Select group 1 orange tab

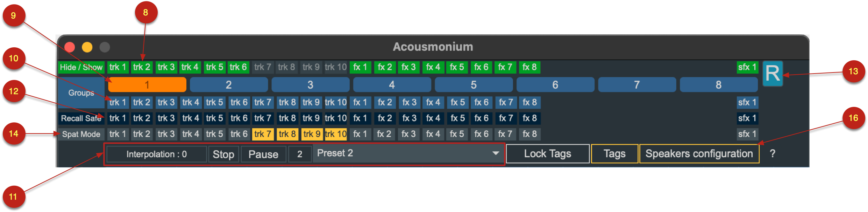coord(147,85)
